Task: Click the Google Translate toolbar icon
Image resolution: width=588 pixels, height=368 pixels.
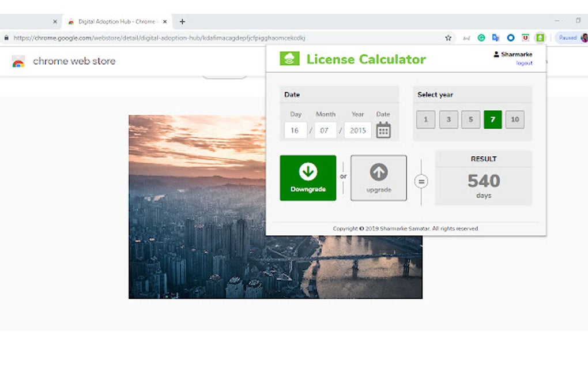Action: [x=496, y=37]
